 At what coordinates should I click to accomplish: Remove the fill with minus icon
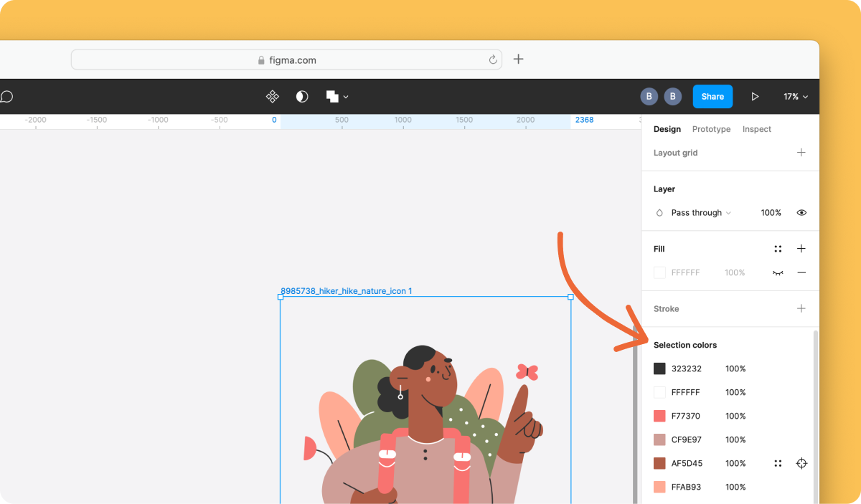point(801,272)
